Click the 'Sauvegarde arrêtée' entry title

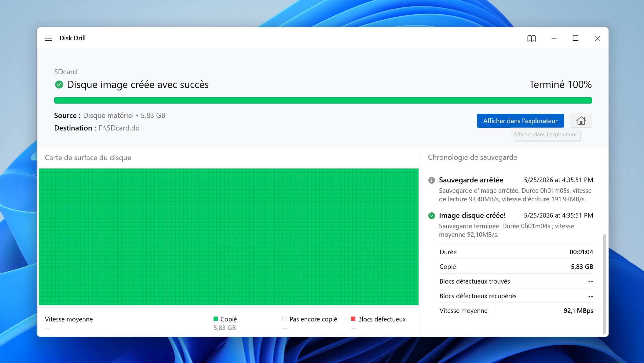pos(471,180)
